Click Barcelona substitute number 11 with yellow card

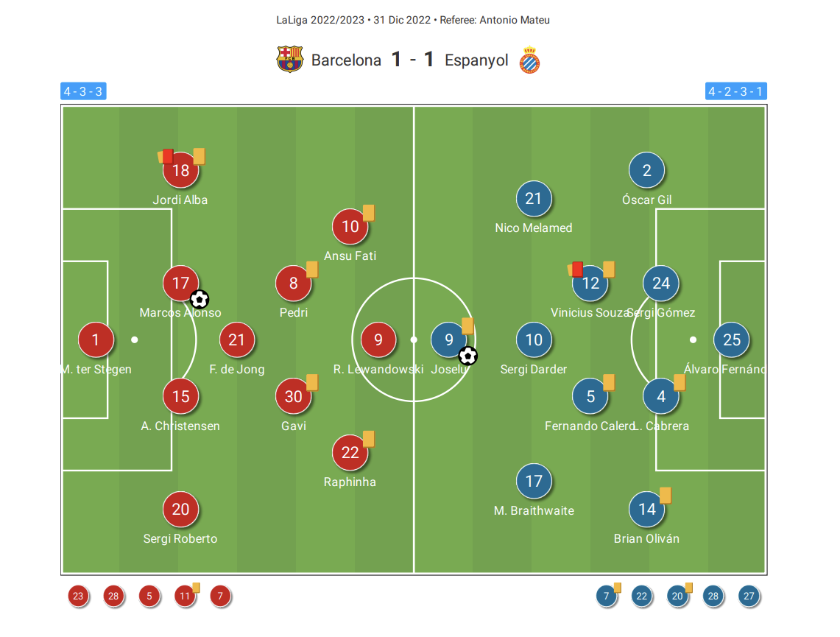[185, 596]
